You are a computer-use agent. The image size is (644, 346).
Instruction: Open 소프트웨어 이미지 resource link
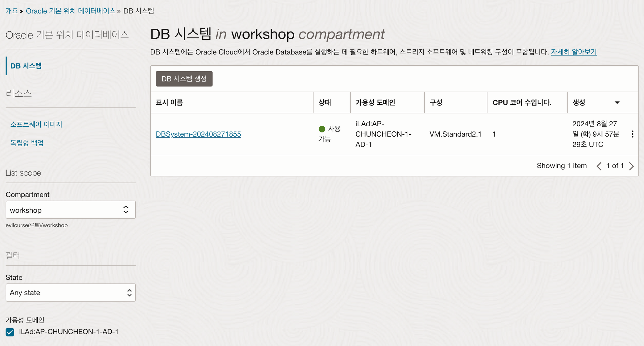click(x=36, y=124)
